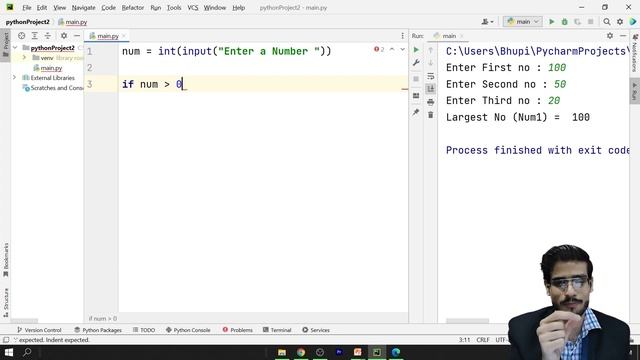Open Windows search in taskbar

27,352
